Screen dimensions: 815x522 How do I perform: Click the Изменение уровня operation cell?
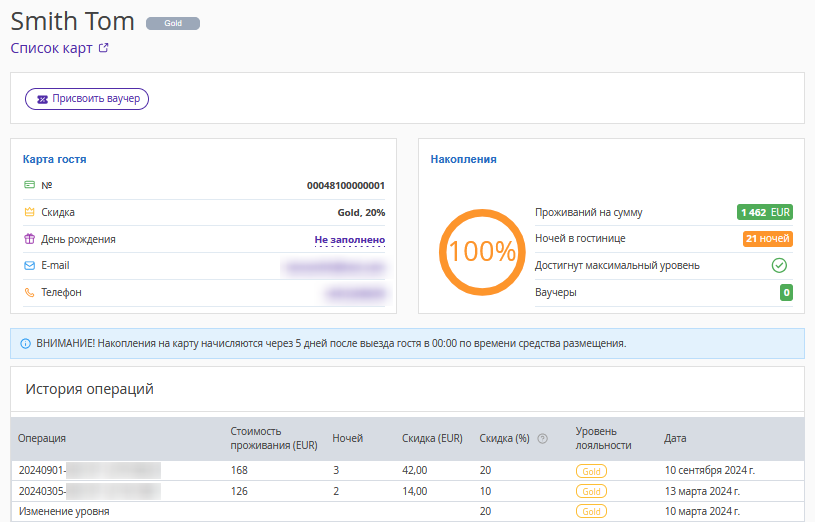pyautogui.click(x=64, y=512)
